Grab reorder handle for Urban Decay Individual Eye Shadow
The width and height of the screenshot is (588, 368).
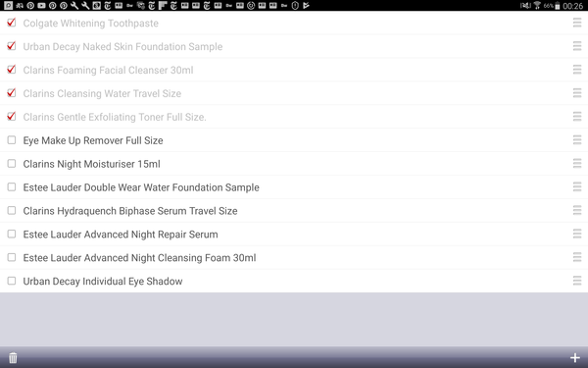(x=577, y=281)
